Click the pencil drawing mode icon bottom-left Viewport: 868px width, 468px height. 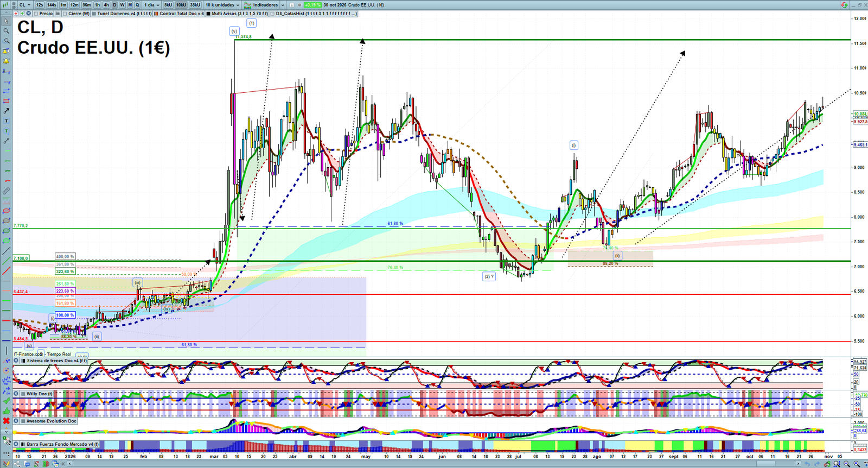pyautogui.click(x=6, y=464)
